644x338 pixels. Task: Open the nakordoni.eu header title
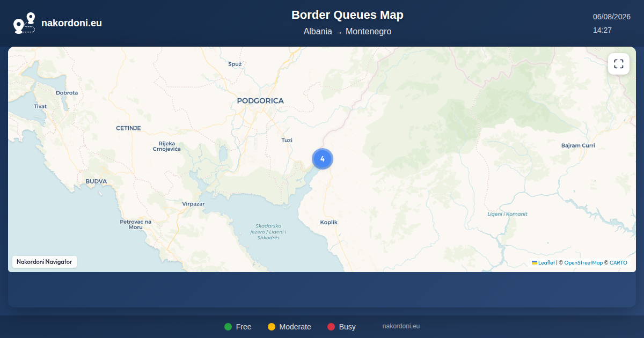pos(71,23)
